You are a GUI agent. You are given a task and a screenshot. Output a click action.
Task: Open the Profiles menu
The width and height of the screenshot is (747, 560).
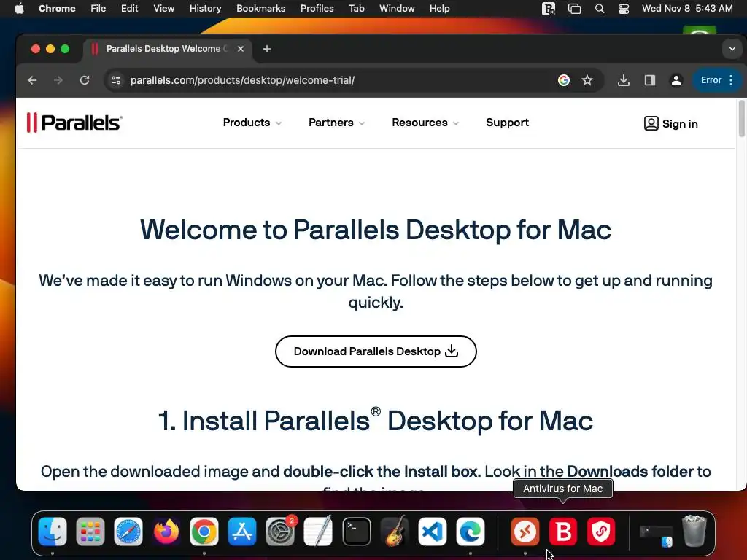coord(317,8)
